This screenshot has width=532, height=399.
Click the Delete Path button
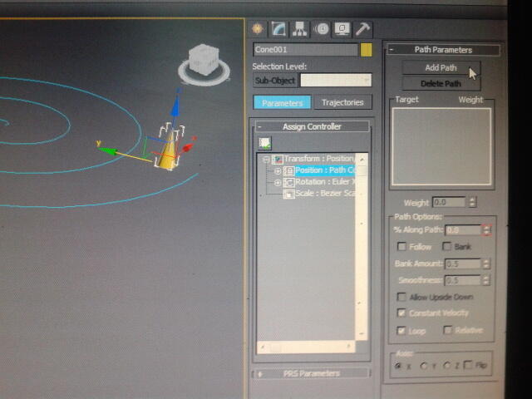point(441,83)
